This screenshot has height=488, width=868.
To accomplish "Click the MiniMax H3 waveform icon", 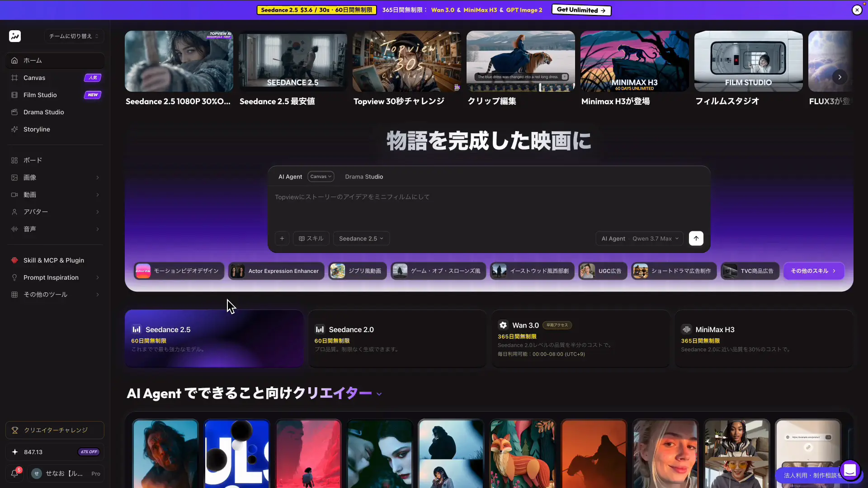I will pyautogui.click(x=686, y=329).
